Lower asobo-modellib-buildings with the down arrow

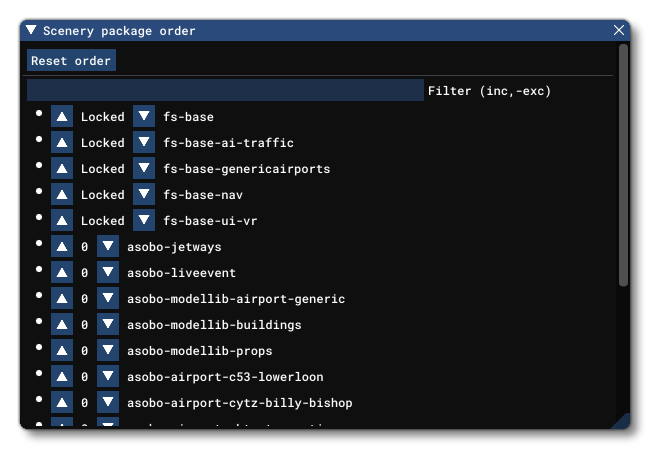(x=108, y=325)
